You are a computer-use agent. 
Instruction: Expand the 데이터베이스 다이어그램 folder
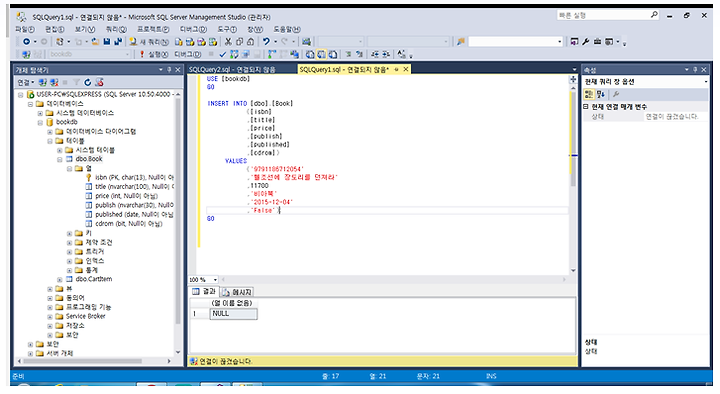click(x=50, y=132)
